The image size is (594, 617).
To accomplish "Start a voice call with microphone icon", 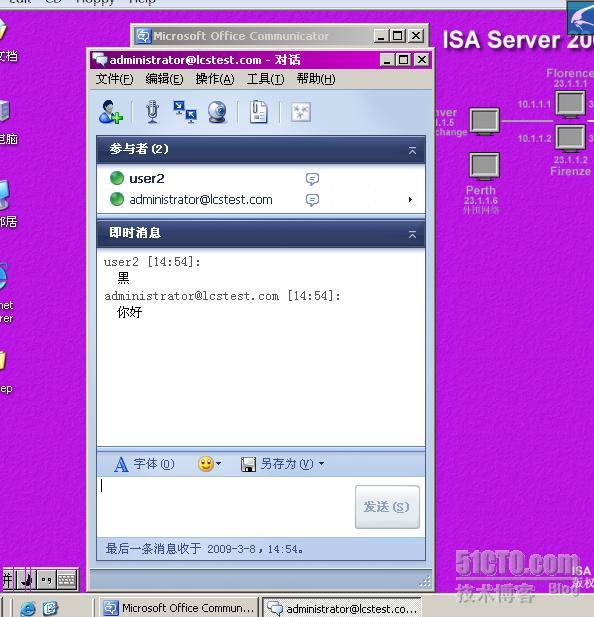I will pos(152,112).
